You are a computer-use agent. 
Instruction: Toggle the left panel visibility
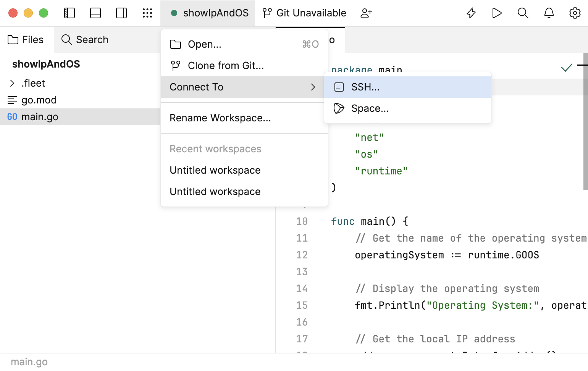pos(69,13)
